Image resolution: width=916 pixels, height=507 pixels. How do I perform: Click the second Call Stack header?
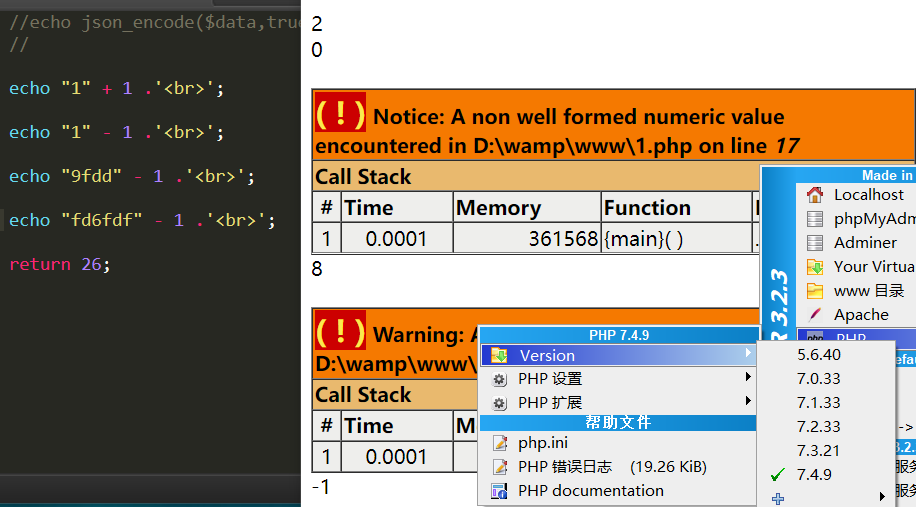coord(363,395)
